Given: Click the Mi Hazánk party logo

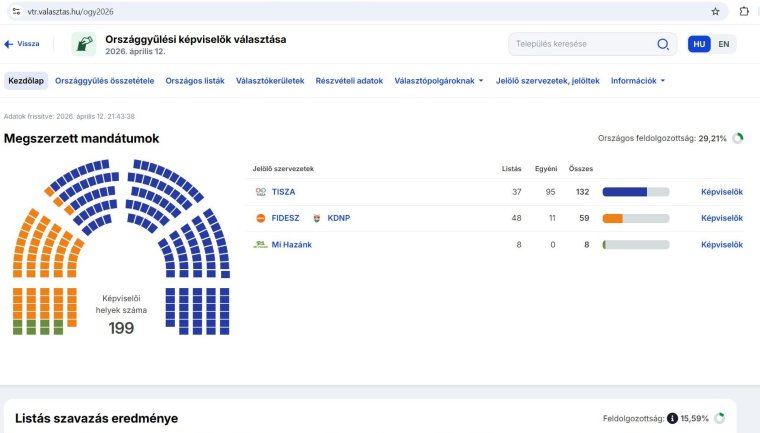Looking at the screenshot, I should coord(260,244).
